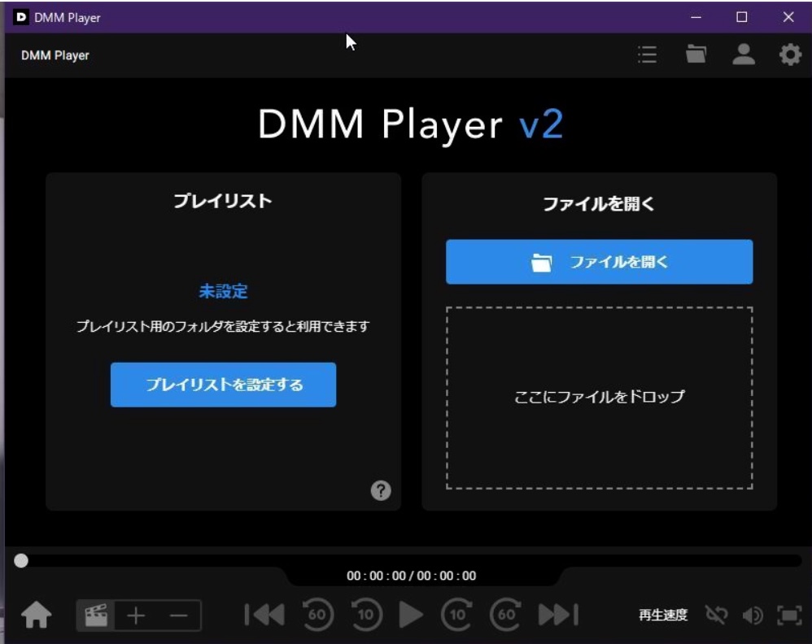Click the ここにファイルをドロップ drop area
Viewport: 812px width, 644px height.
point(599,398)
